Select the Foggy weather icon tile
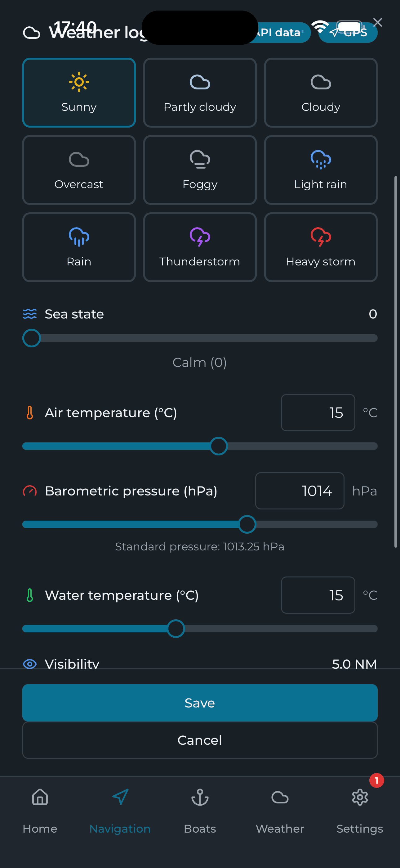 coord(200,170)
